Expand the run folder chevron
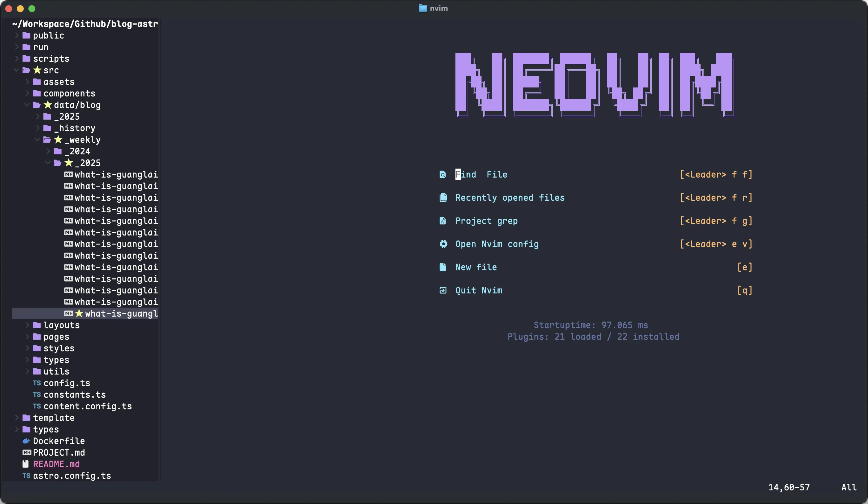This screenshot has height=504, width=868. pos(17,47)
